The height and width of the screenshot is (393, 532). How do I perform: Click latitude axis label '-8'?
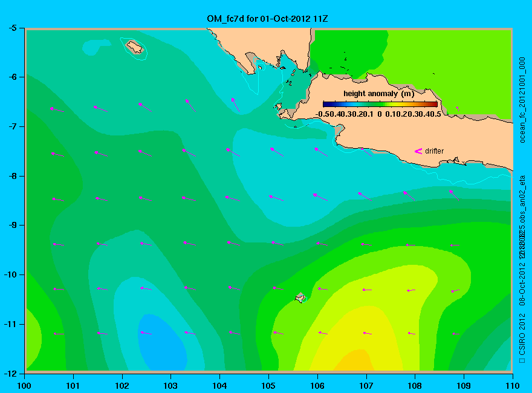click(13, 176)
